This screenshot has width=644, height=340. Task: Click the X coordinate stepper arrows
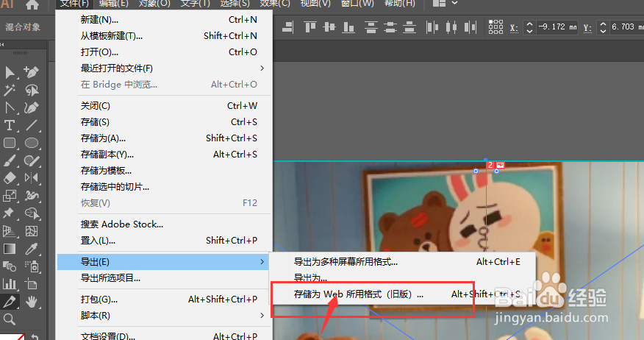pyautogui.click(x=530, y=27)
